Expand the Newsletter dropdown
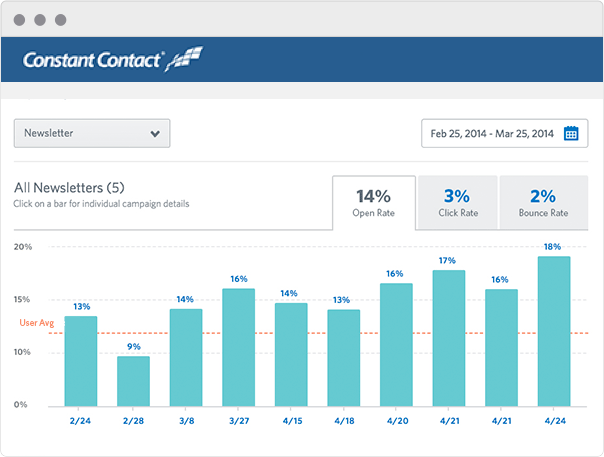Image resolution: width=604 pixels, height=457 pixels. 92,133
